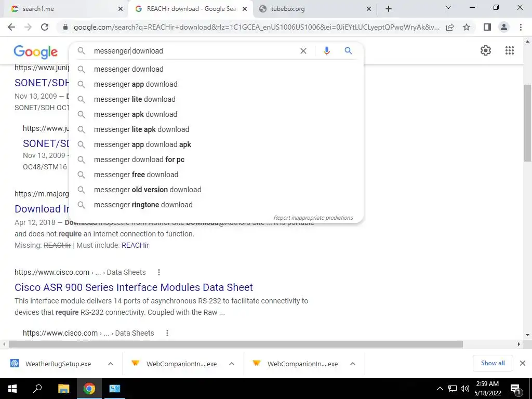Reload the page
Image resolution: width=532 pixels, height=399 pixels.
tap(45, 27)
